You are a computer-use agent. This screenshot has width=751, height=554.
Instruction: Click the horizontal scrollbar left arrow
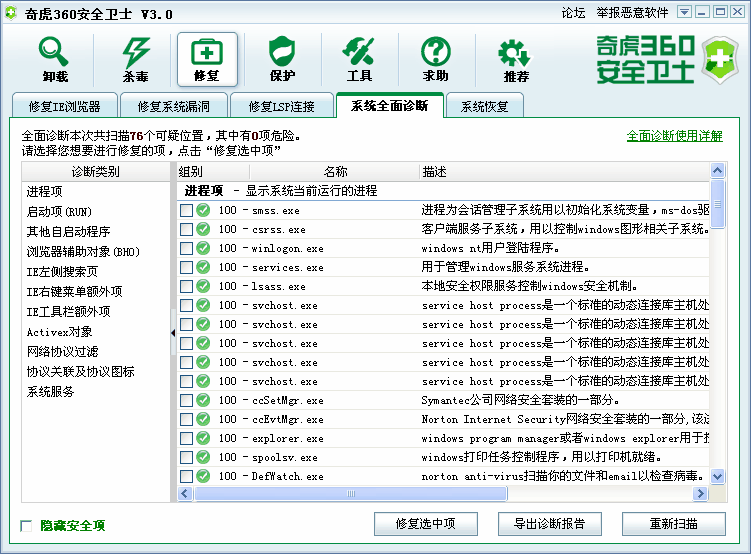click(x=185, y=493)
